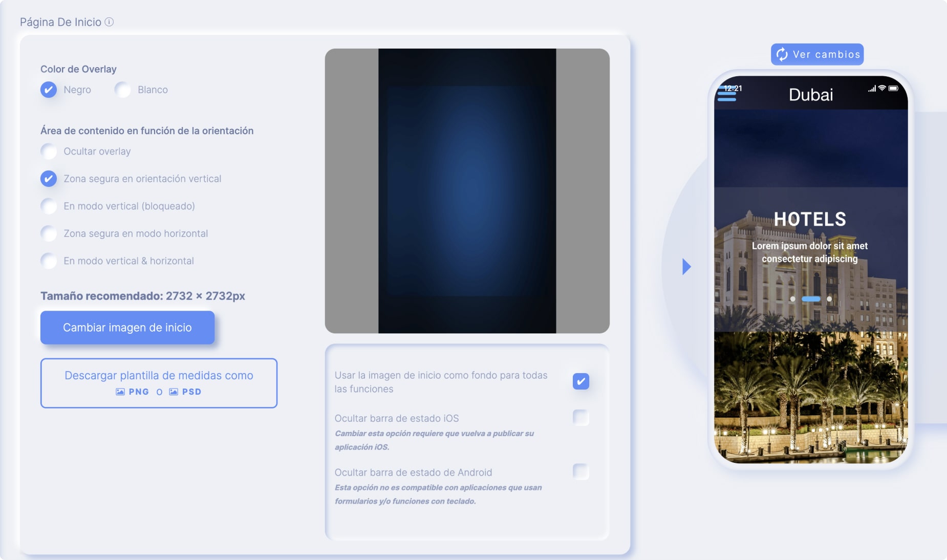947x560 pixels.
Task: Click the Color de Overlay label
Action: [x=78, y=69]
